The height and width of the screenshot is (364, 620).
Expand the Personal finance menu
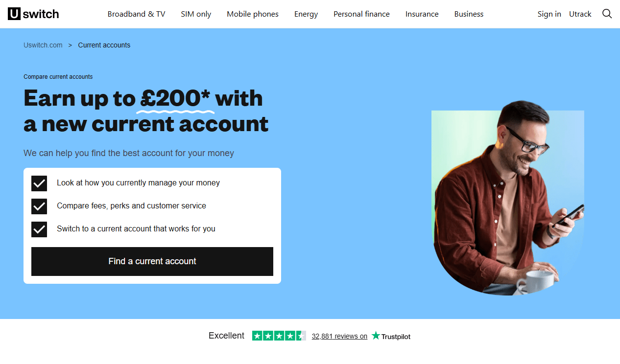tap(361, 14)
